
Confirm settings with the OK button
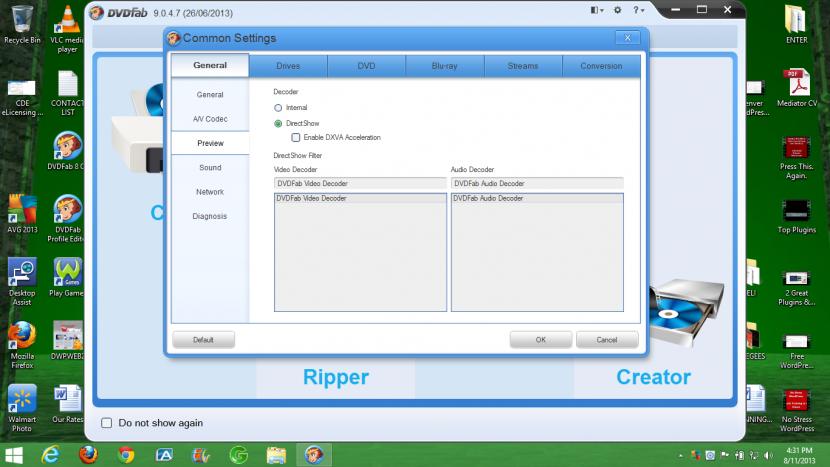540,340
